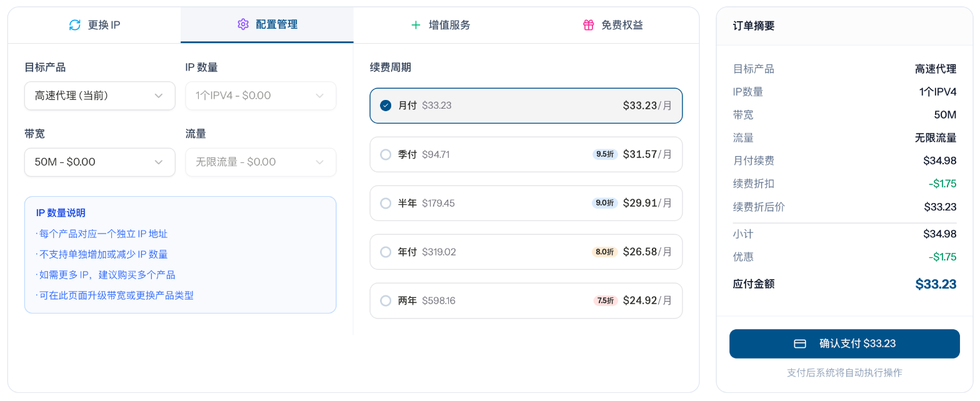Screen dimensions: 980x401
Task: Click 支付后系统将自动执行操作 note
Action: coord(844,373)
